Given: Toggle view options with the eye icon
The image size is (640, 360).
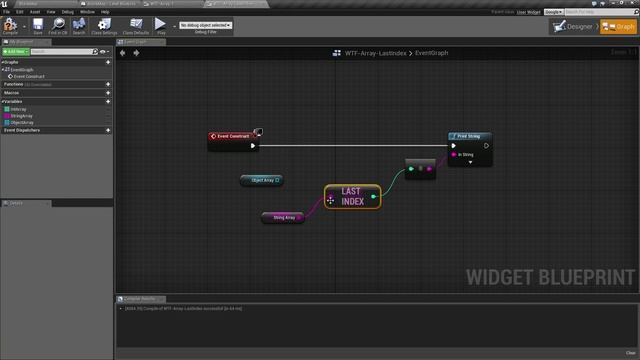Looking at the screenshot, I should click(x=102, y=52).
